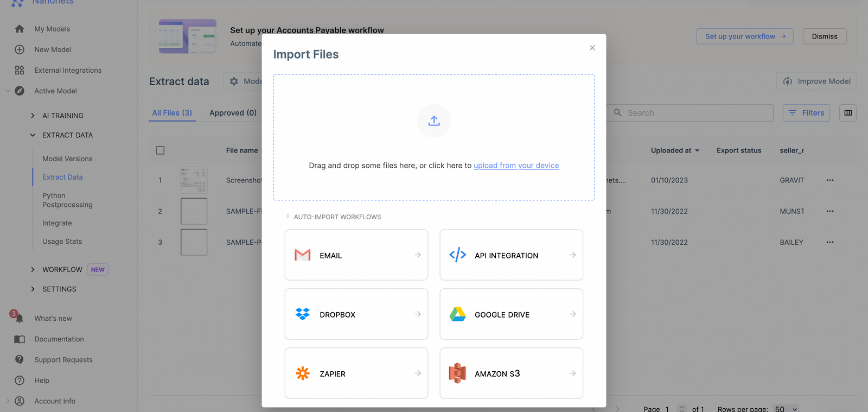
Task: Select the Zapier import workflow
Action: click(x=356, y=373)
